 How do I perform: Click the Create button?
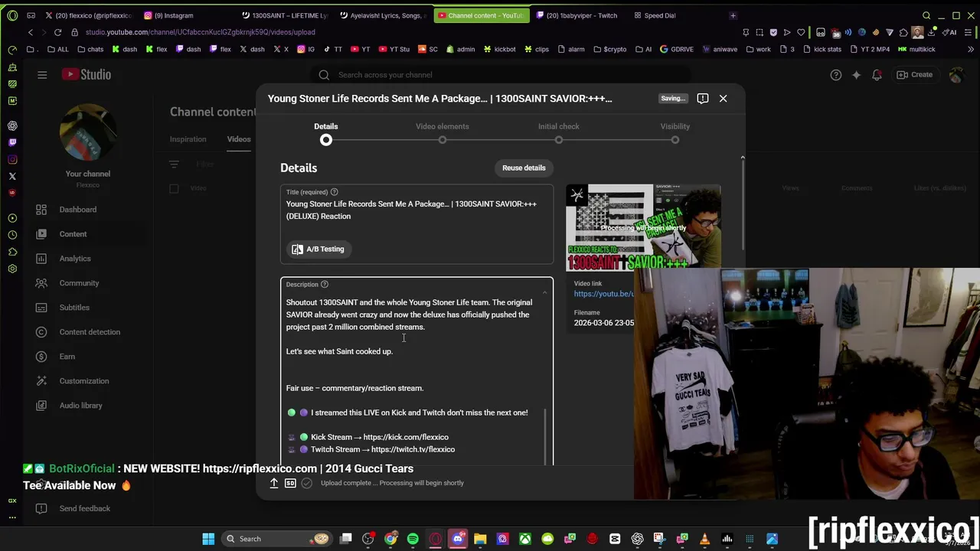pos(914,75)
